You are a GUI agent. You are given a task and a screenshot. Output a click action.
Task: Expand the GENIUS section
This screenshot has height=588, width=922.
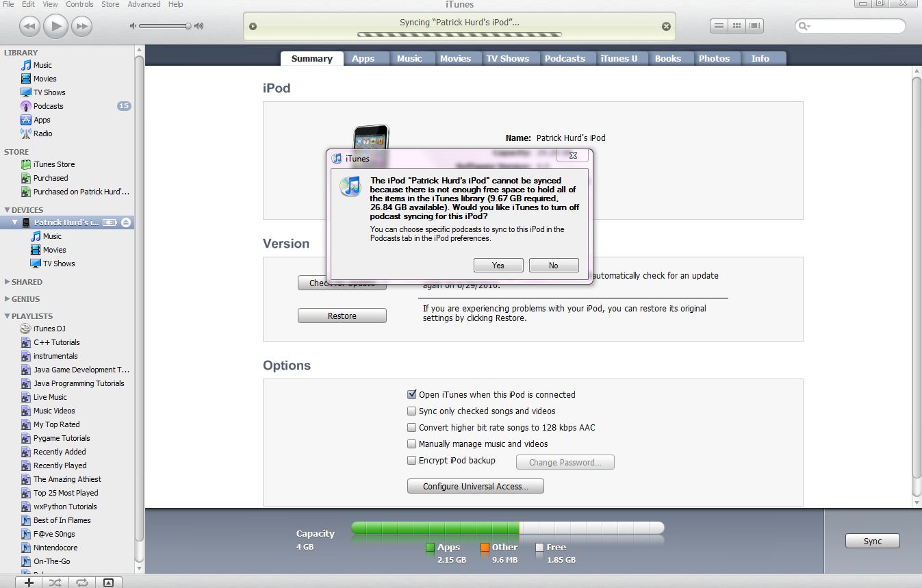[x=7, y=299]
